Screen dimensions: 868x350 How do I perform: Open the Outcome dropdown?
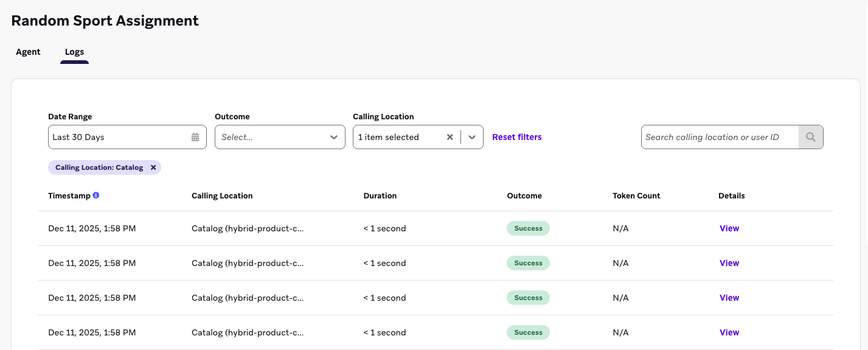(x=280, y=137)
